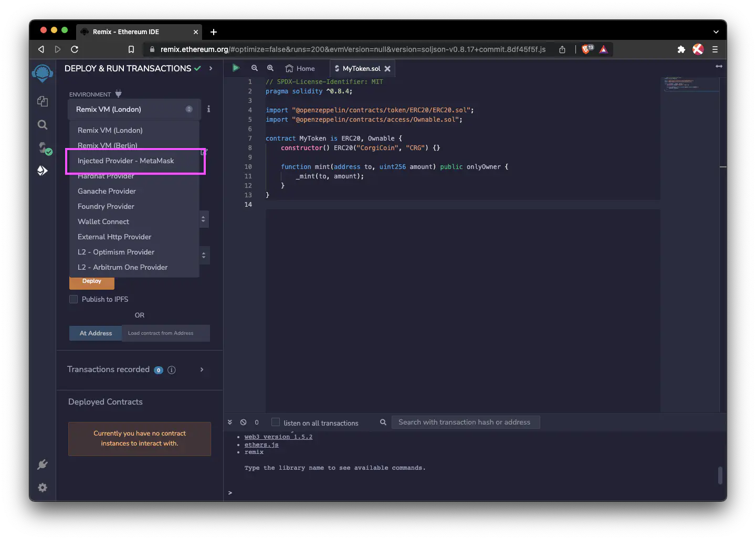Image resolution: width=756 pixels, height=540 pixels.
Task: Click the Load contract from Address field
Action: (166, 333)
